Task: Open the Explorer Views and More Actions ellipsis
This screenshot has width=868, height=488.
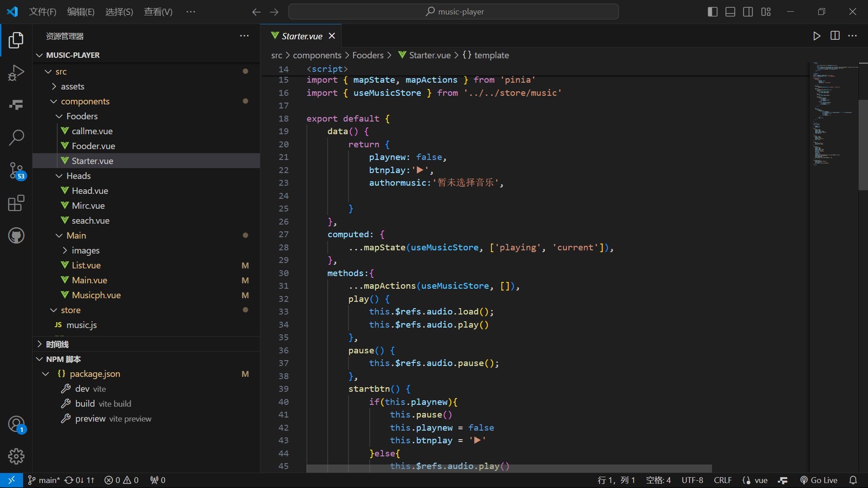Action: [x=244, y=36]
